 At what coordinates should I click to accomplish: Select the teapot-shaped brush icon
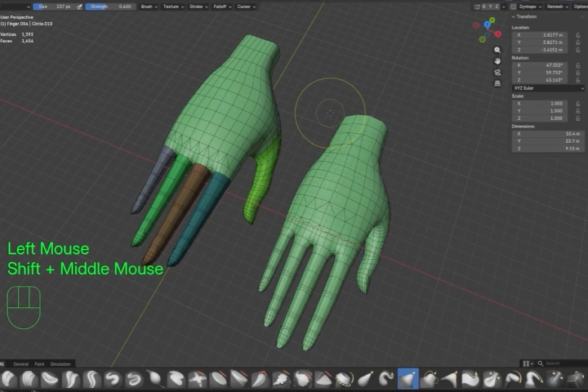[x=429, y=379]
